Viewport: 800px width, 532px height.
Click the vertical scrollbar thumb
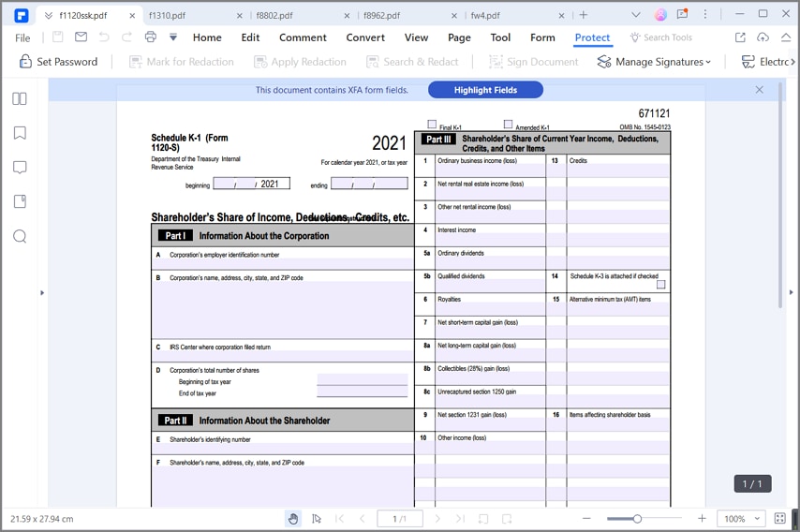780,196
